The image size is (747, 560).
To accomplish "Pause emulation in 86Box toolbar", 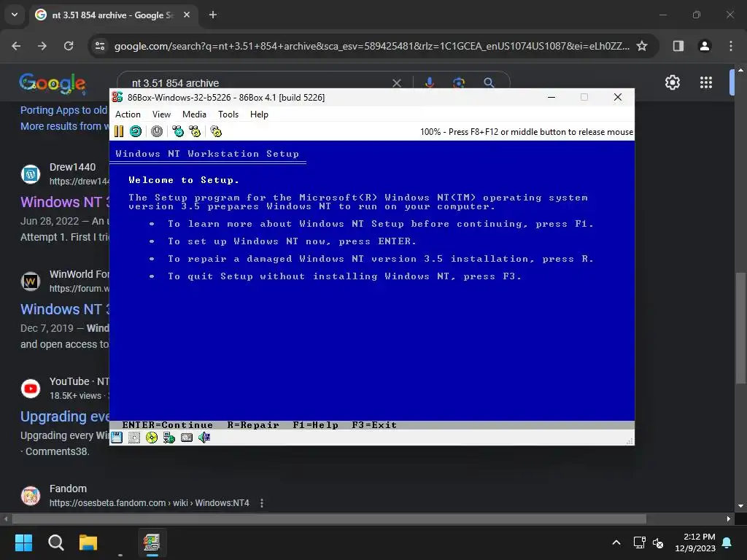I will coord(119,131).
